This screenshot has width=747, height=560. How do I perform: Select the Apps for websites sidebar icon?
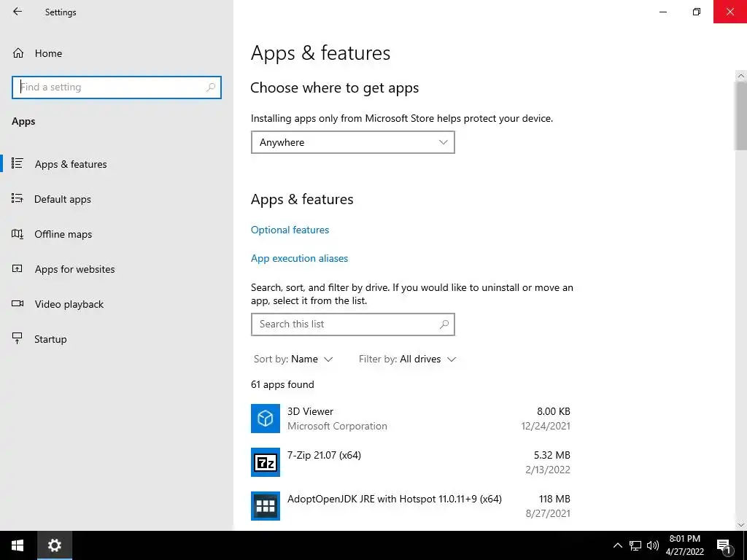click(x=18, y=268)
